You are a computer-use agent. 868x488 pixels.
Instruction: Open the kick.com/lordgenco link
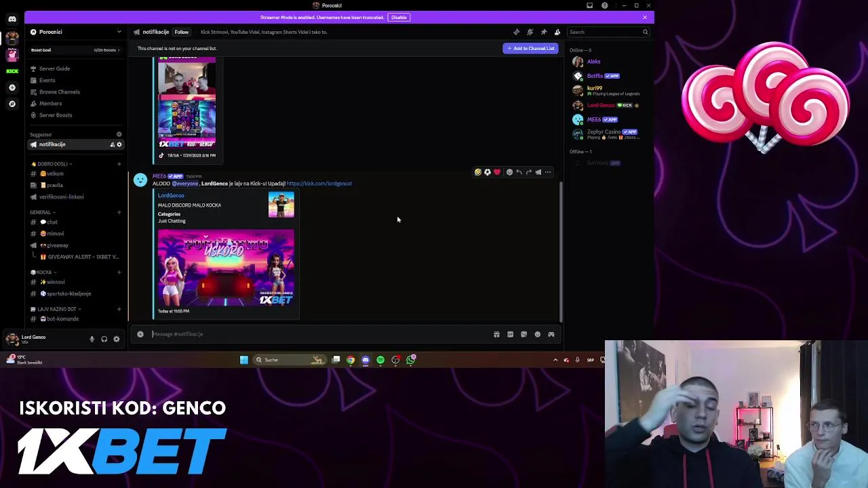(319, 184)
